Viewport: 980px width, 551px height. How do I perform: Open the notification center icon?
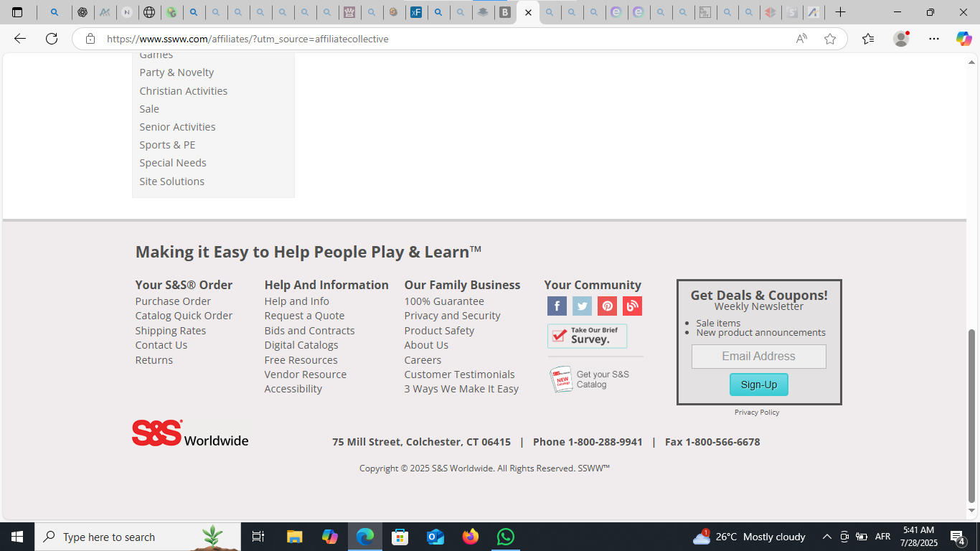(x=957, y=537)
